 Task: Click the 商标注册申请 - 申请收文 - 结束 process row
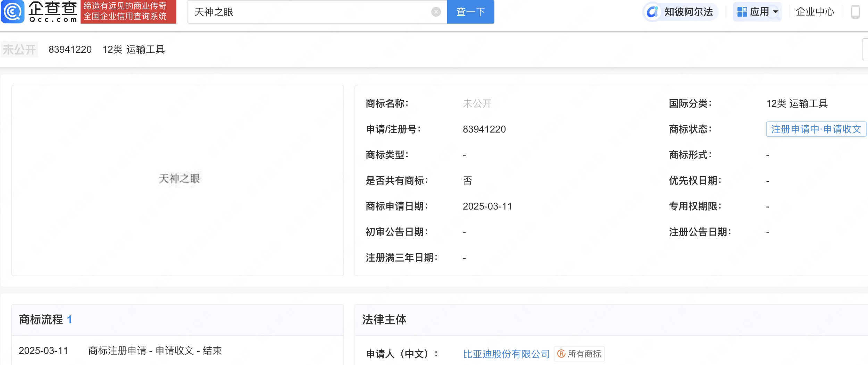coord(155,350)
